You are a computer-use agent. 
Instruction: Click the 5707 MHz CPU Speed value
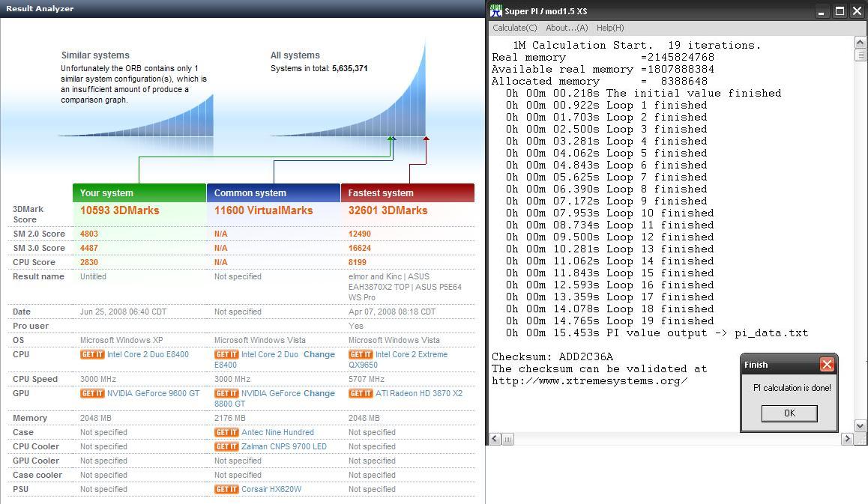pyautogui.click(x=367, y=380)
